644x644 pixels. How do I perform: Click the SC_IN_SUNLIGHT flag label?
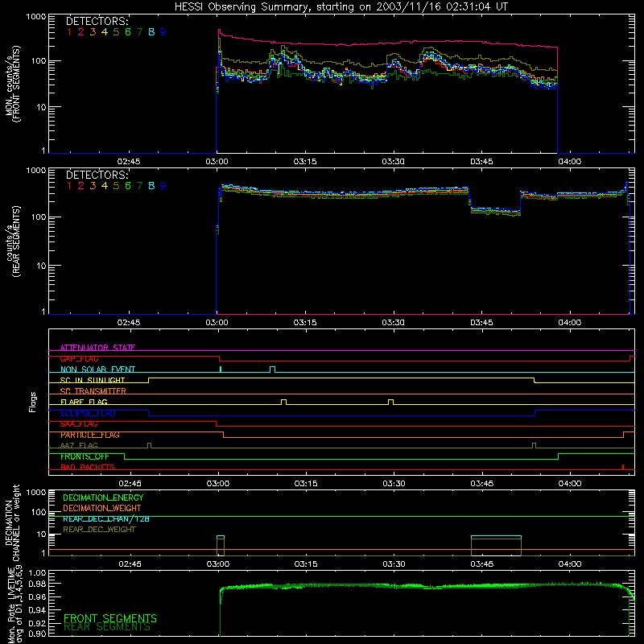93,380
